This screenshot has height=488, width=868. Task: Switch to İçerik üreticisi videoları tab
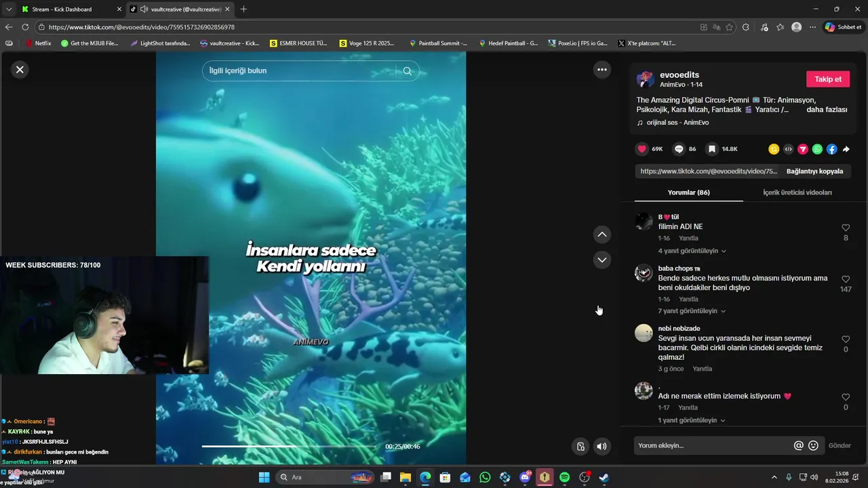pyautogui.click(x=797, y=192)
